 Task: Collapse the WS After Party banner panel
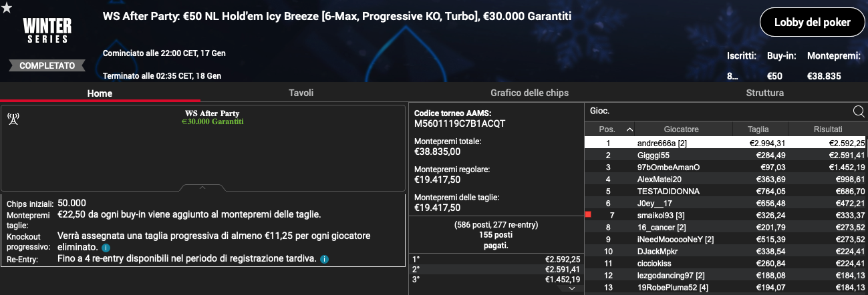coord(203,188)
